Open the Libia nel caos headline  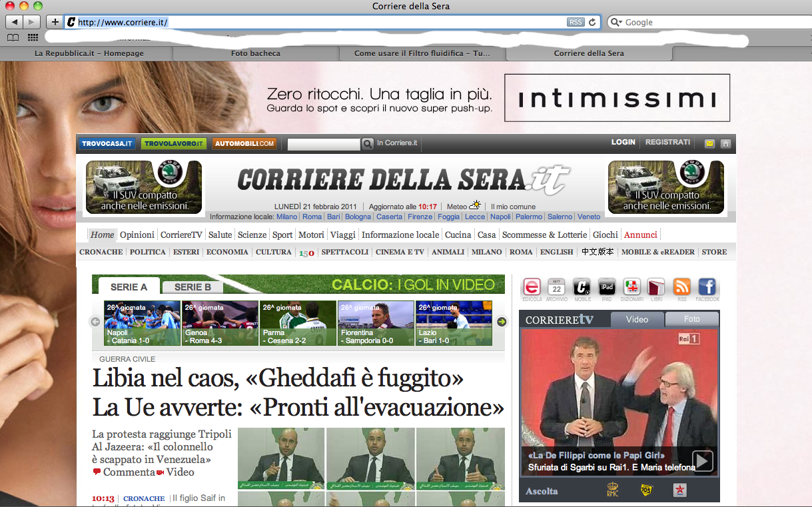pos(298,392)
